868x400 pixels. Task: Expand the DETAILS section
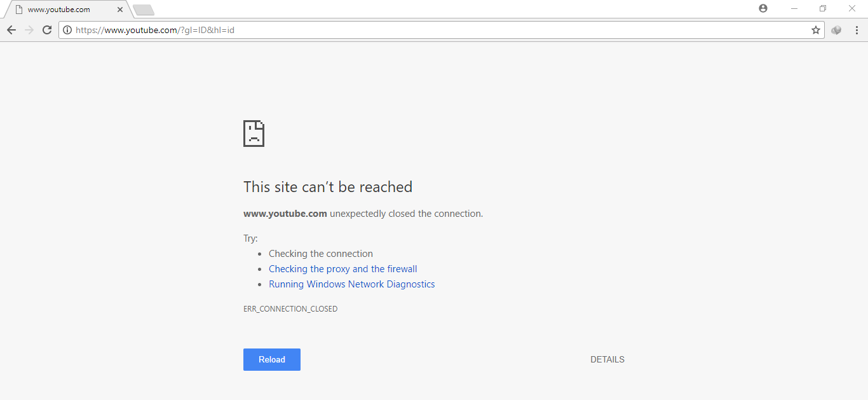point(607,359)
